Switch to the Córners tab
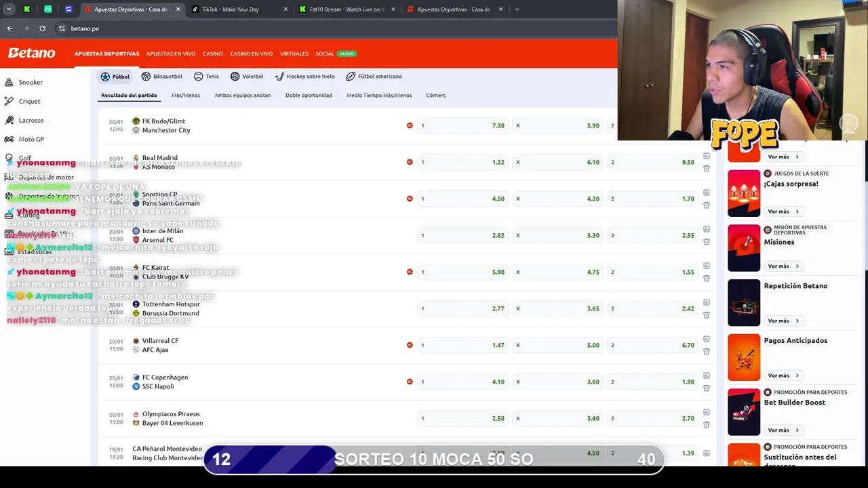Image resolution: width=868 pixels, height=488 pixels. [436, 96]
